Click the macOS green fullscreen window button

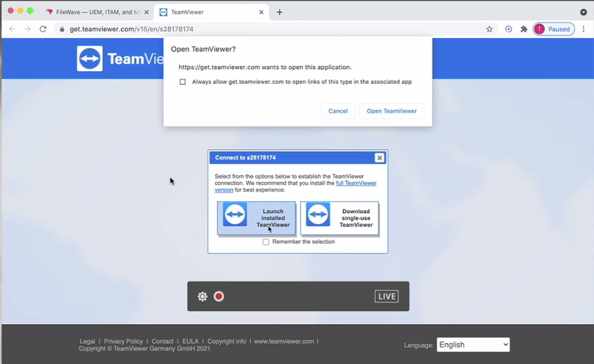coord(30,11)
